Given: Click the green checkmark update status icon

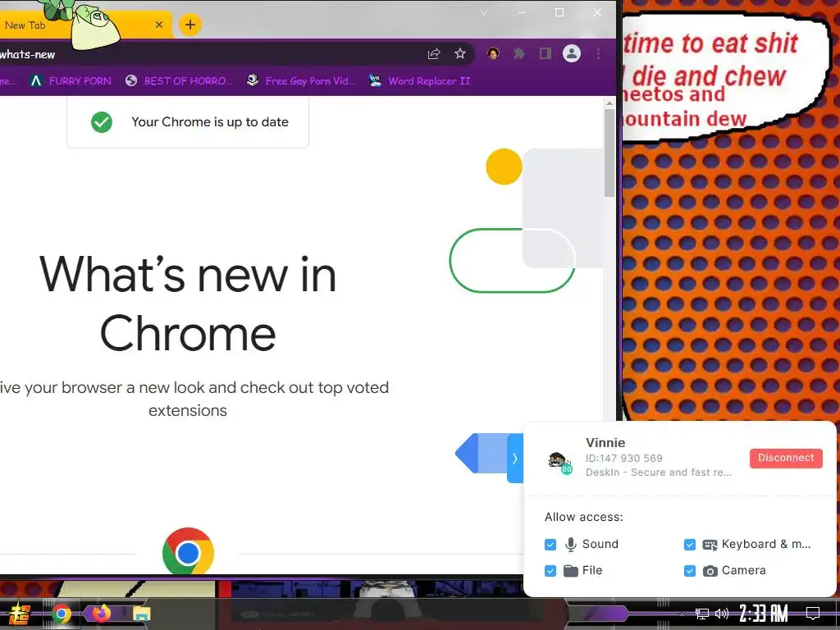Looking at the screenshot, I should [101, 122].
